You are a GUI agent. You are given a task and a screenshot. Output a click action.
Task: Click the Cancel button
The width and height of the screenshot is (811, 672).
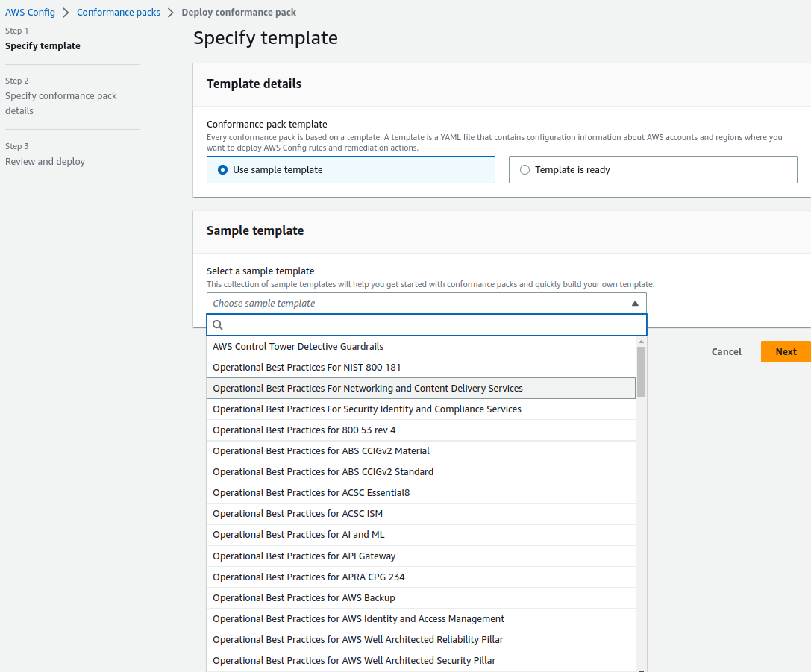coord(726,352)
